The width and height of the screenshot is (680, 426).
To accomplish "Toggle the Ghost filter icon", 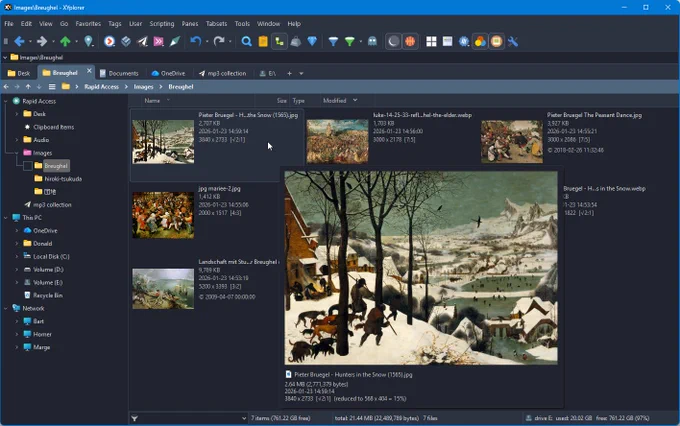I will coord(372,41).
